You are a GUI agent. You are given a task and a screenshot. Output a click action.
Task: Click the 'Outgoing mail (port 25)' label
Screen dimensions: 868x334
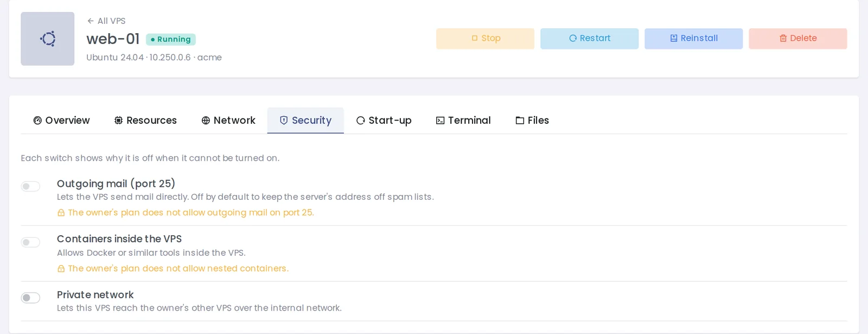point(116,184)
